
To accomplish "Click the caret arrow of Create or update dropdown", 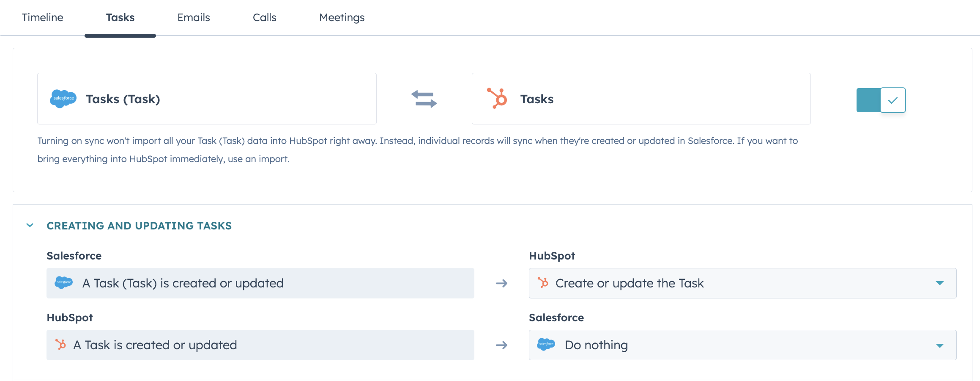I will tap(939, 283).
